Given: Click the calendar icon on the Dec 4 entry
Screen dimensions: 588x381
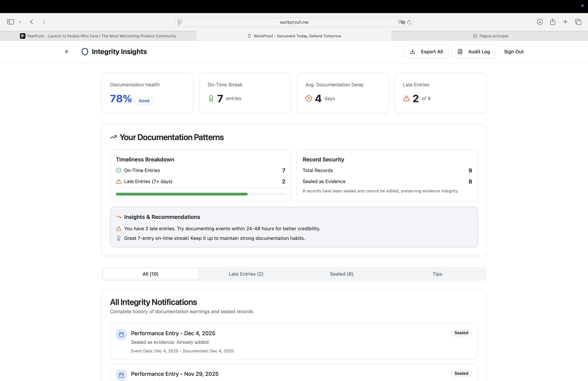Looking at the screenshot, I should coord(121,334).
